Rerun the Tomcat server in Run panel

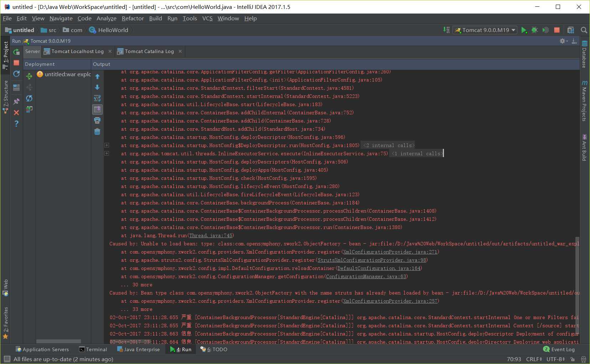(x=16, y=52)
